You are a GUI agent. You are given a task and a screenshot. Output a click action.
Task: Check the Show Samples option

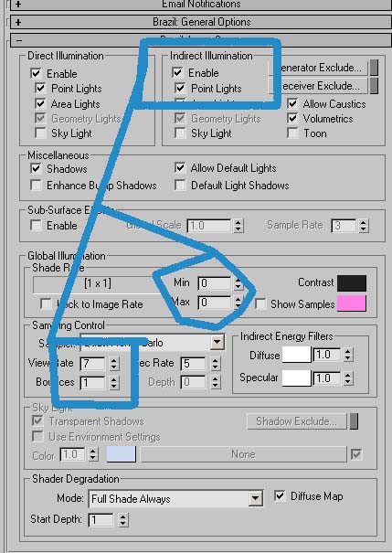260,304
